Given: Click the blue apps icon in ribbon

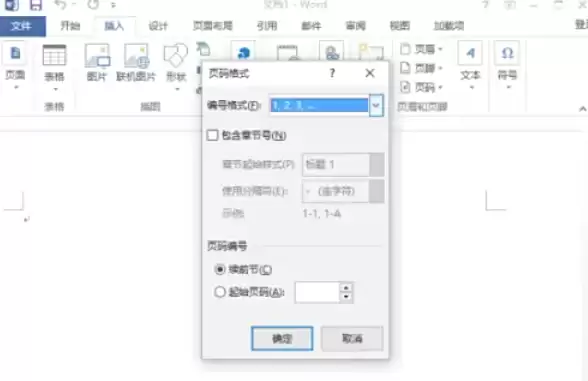Looking at the screenshot, I should click(x=243, y=52).
